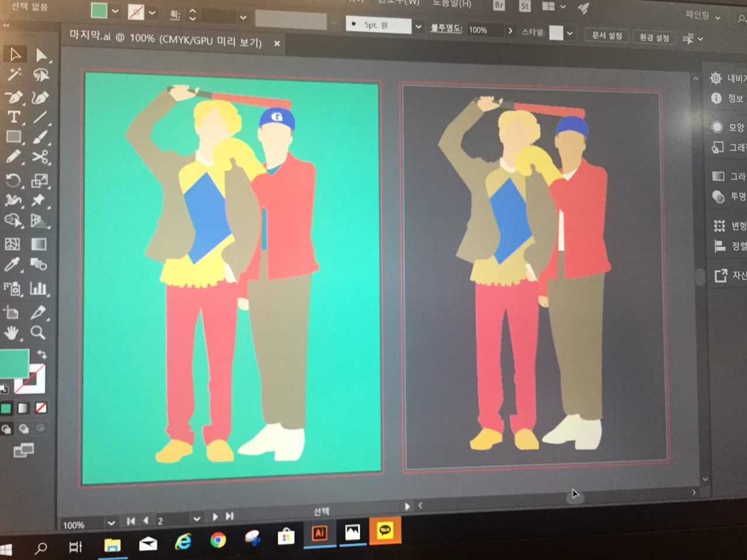Open fill color swatch in control bar
Viewport: 747px width, 560px height.
99,10
